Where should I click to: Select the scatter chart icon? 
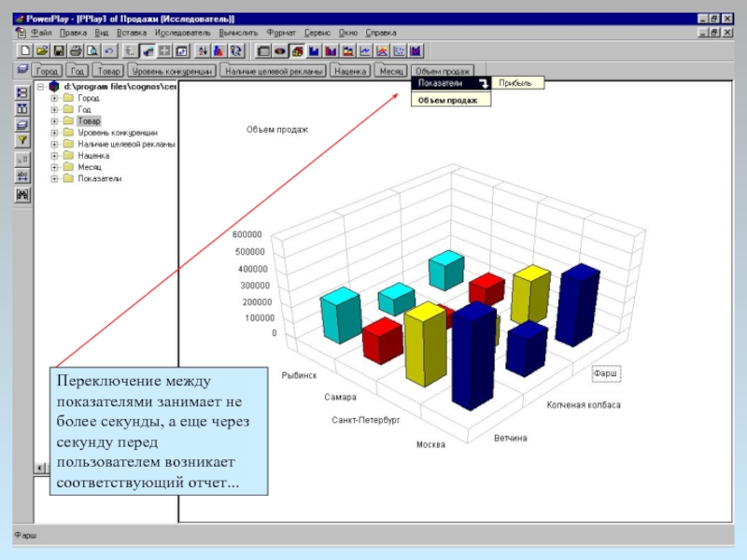399,51
